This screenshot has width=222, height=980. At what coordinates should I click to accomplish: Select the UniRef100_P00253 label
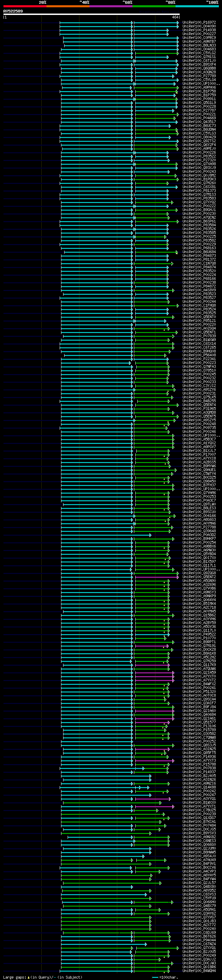tap(199, 496)
